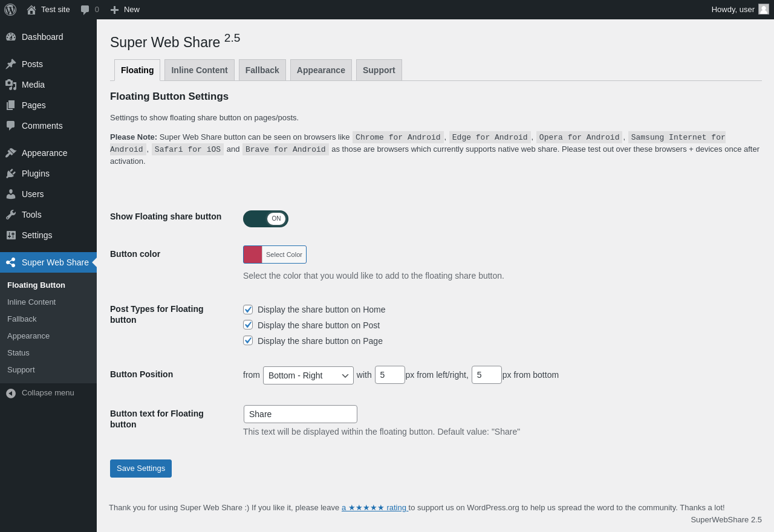Go to Users in sidebar
The image size is (774, 532).
click(x=33, y=194)
